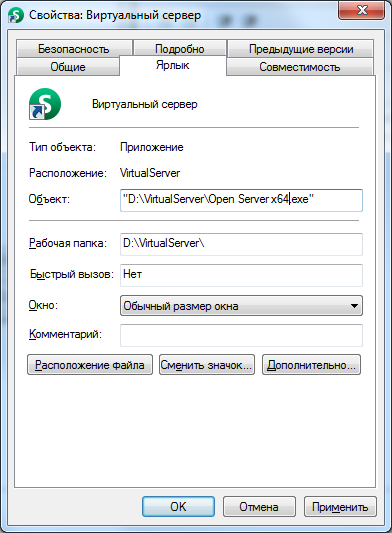The width and height of the screenshot is (392, 533).
Task: Click the Open Server shortcut icon
Action: tap(45, 104)
